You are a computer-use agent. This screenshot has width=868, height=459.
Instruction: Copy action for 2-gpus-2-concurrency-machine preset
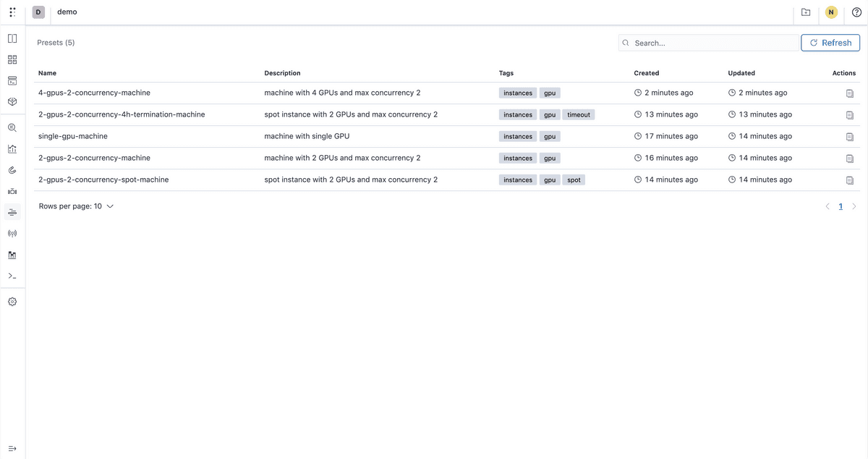pyautogui.click(x=850, y=159)
